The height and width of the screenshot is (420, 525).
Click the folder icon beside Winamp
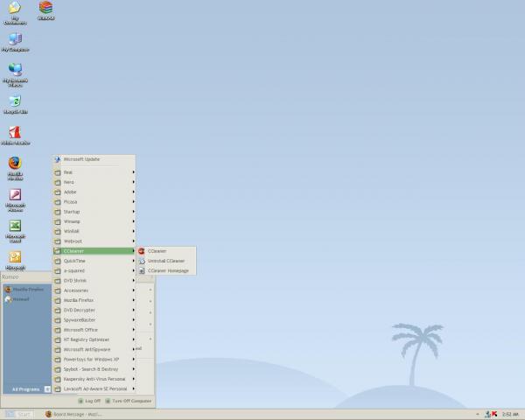click(x=58, y=221)
